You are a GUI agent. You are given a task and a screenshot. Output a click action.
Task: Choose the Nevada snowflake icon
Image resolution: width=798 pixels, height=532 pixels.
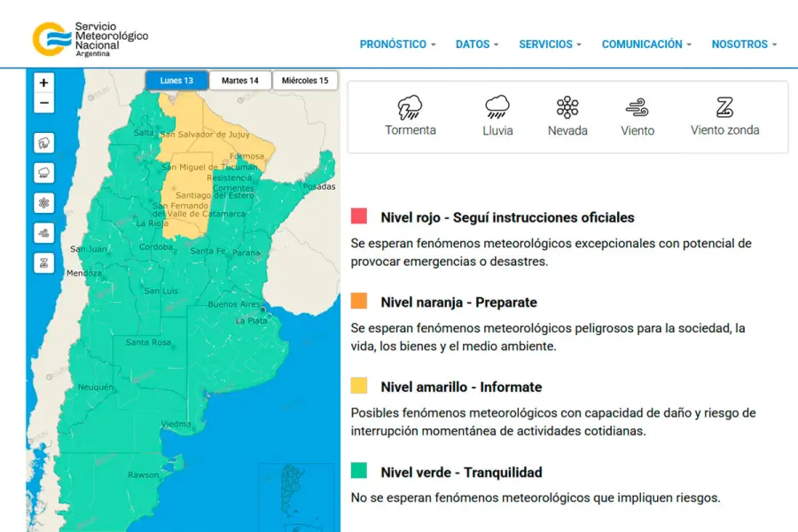pos(567,108)
